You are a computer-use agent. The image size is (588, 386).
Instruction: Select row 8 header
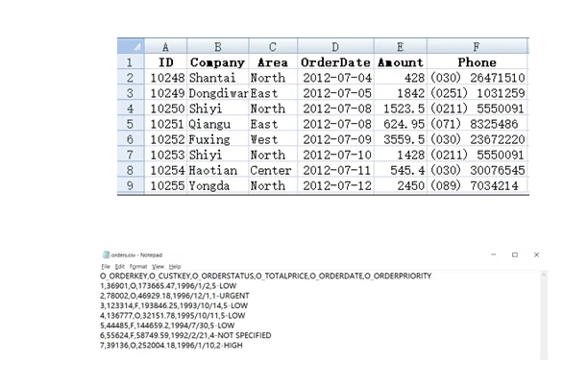point(131,170)
